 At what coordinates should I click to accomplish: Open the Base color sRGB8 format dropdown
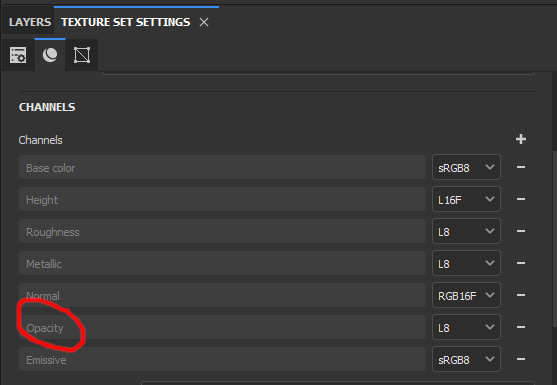[x=466, y=167]
